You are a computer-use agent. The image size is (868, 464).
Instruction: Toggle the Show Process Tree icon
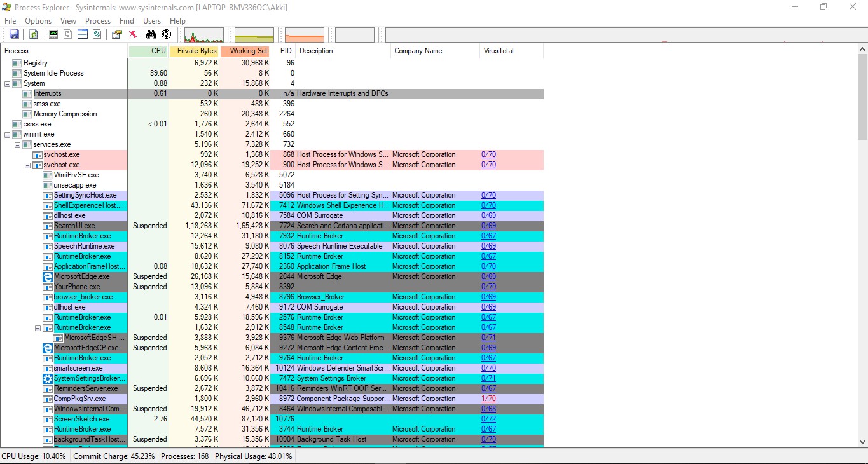pos(68,34)
